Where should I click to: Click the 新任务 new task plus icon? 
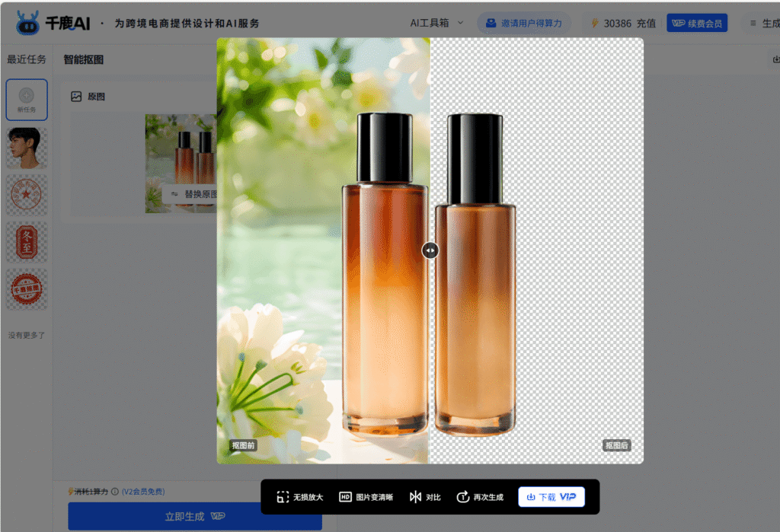pos(27,96)
